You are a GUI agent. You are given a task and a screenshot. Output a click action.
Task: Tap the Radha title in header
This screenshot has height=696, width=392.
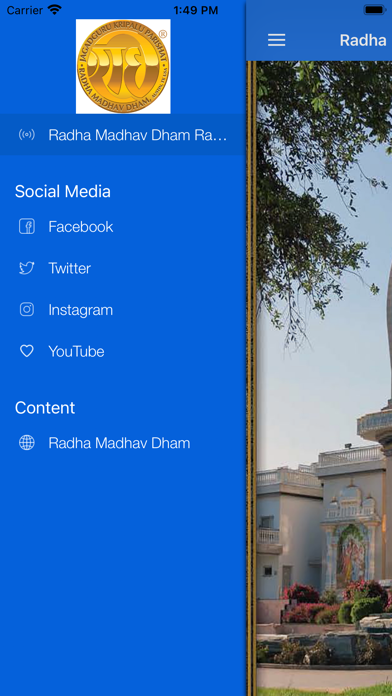pyautogui.click(x=363, y=40)
